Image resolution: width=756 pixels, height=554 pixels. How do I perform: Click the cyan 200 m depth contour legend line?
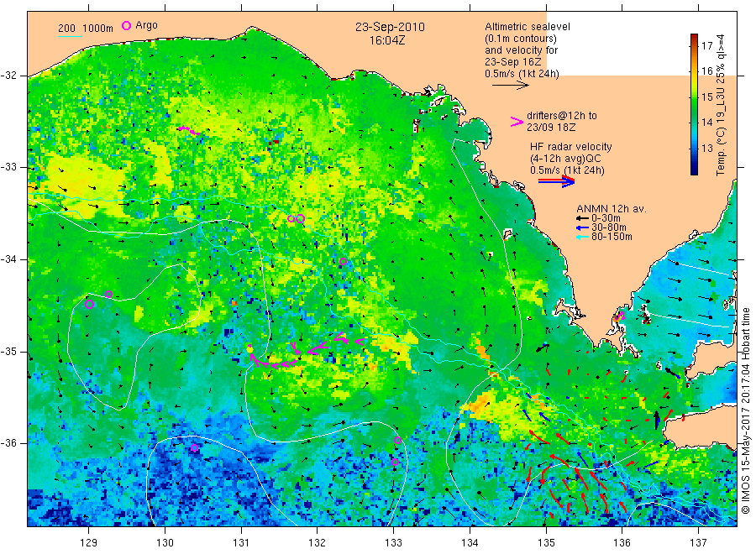(x=71, y=35)
